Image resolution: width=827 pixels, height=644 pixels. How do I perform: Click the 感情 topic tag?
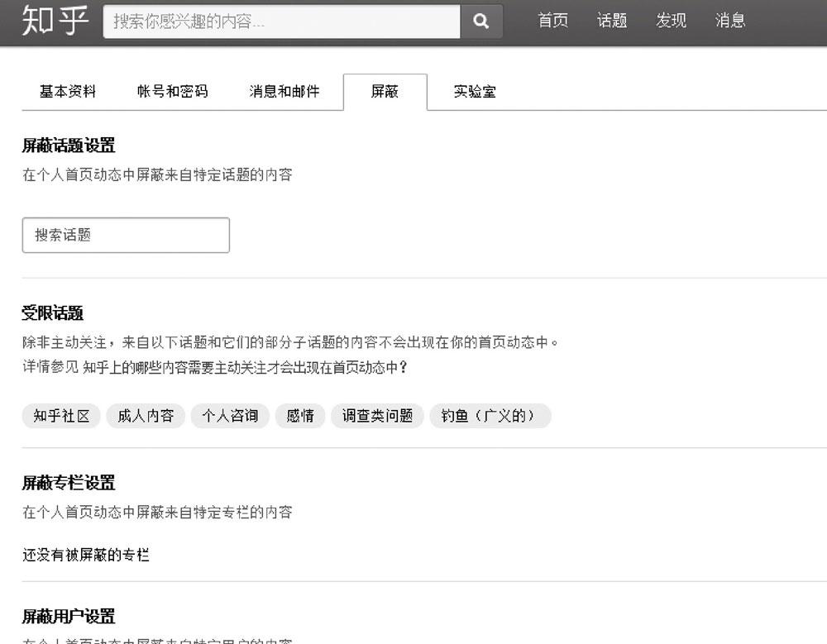click(300, 416)
